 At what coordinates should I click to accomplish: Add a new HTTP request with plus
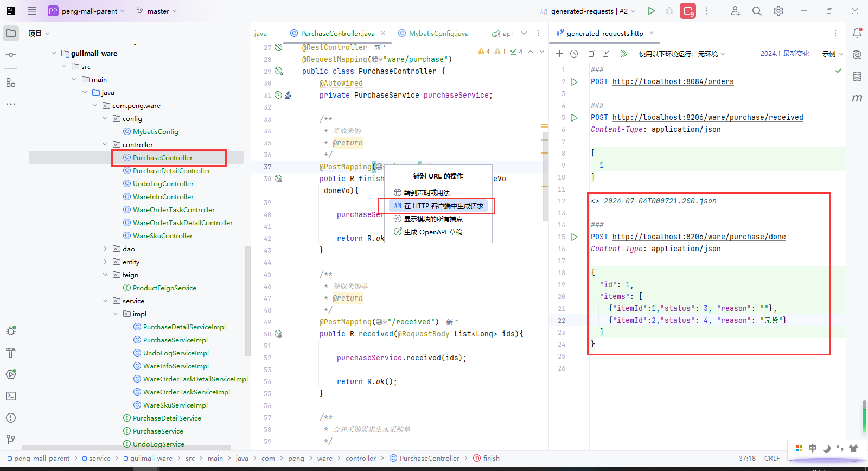coord(559,54)
